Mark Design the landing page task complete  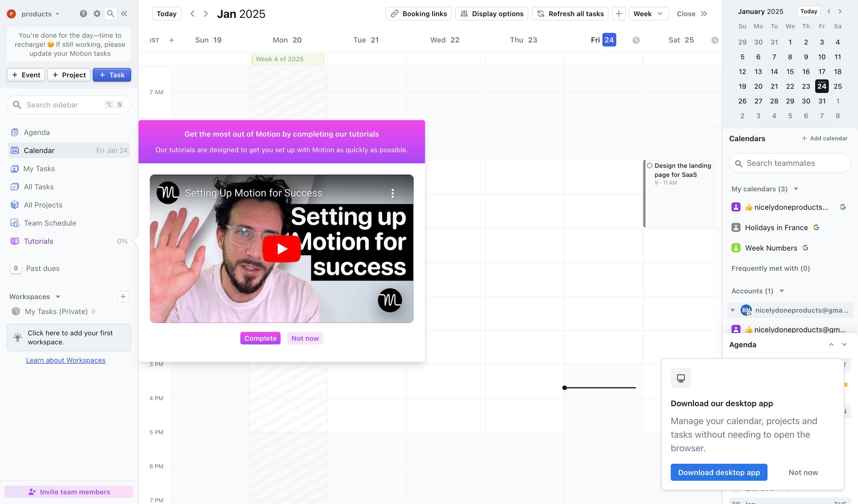pos(650,165)
